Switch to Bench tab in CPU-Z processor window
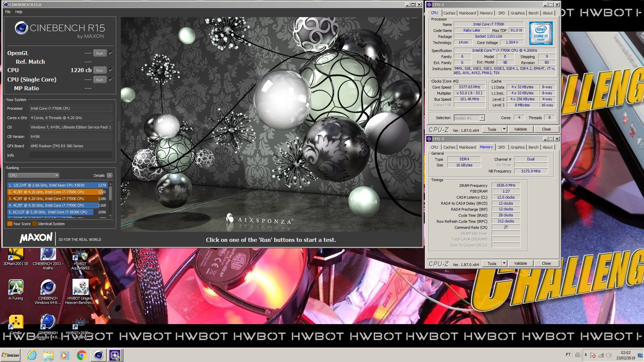Viewport: 644px width, 362px height. pos(533,13)
